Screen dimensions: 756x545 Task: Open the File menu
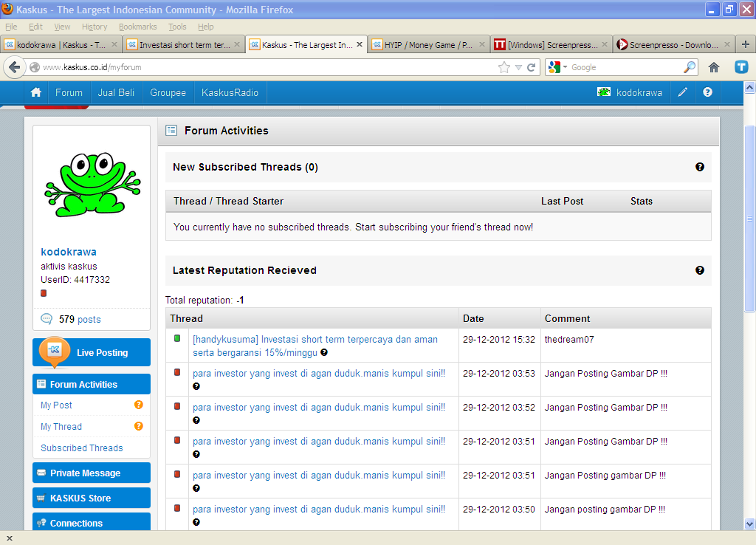11,27
